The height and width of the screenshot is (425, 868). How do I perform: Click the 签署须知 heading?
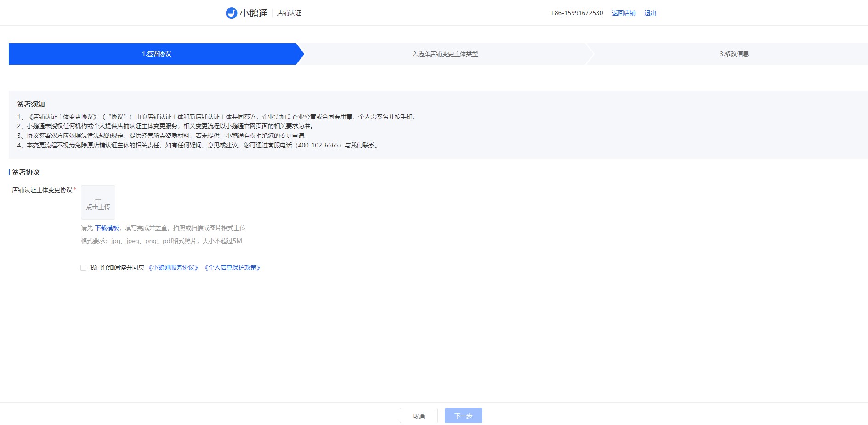(x=31, y=104)
